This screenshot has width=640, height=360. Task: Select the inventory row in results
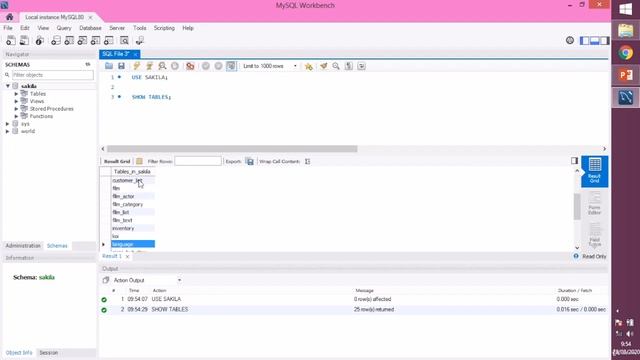pyautogui.click(x=133, y=228)
